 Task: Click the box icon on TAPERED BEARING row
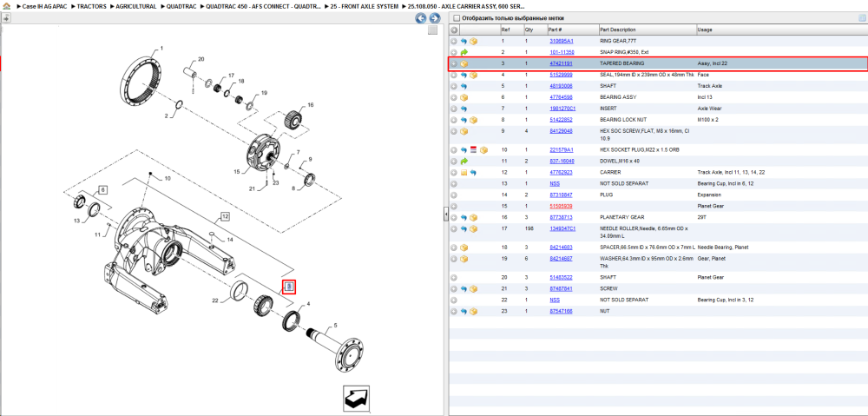pos(464,63)
